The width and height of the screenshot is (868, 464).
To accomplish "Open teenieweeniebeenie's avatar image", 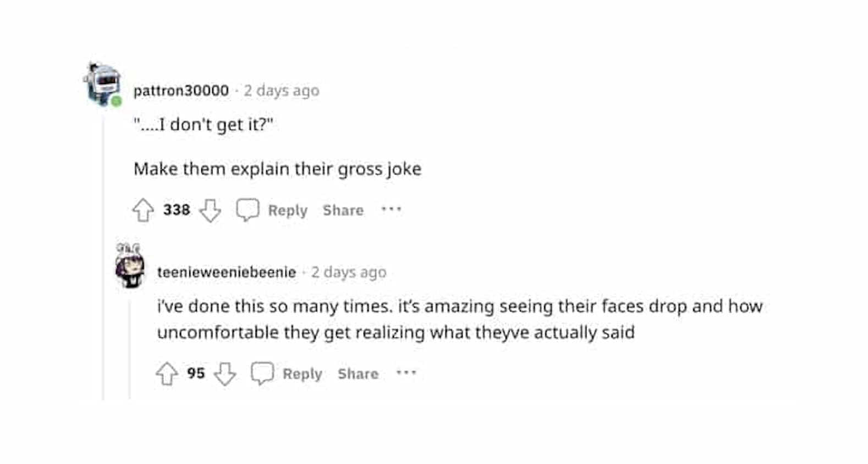I will [x=130, y=266].
